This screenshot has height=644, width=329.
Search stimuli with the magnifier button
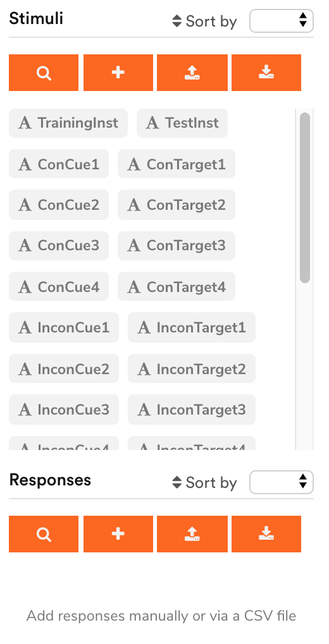pyautogui.click(x=44, y=73)
